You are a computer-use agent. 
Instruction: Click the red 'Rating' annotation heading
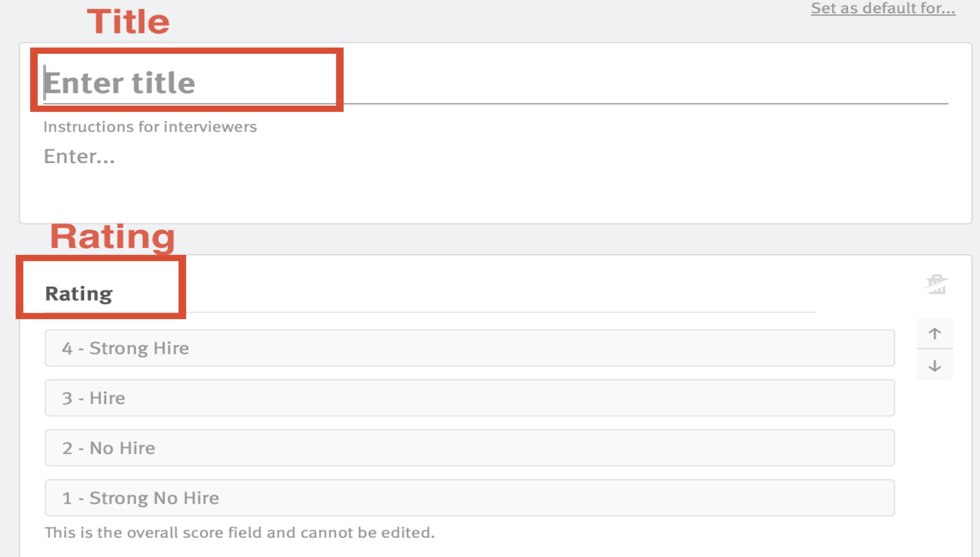click(x=113, y=236)
